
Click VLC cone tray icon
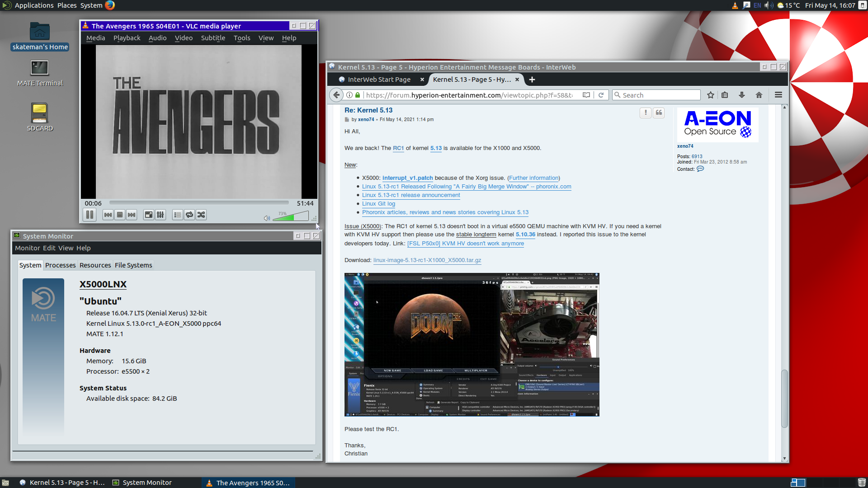click(735, 5)
